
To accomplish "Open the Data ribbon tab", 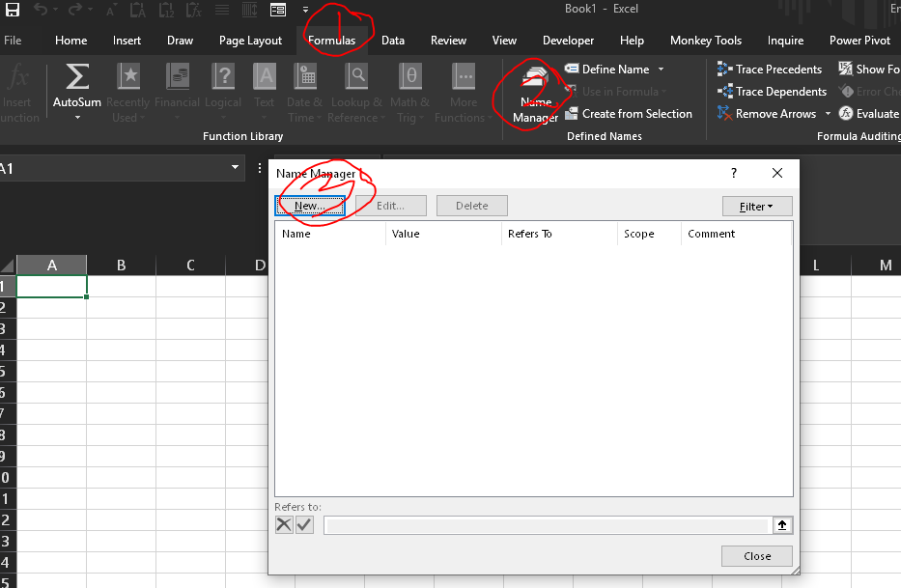I will click(393, 41).
